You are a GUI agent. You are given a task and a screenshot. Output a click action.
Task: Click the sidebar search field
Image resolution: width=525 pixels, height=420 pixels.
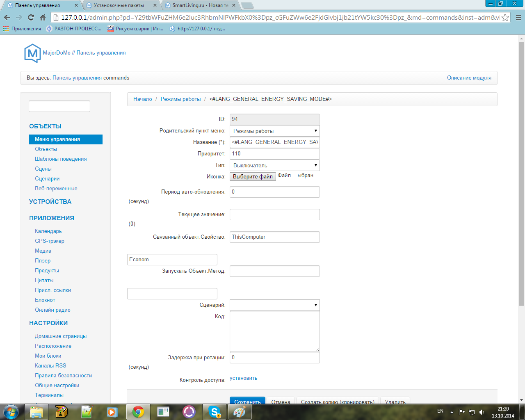[x=59, y=106]
